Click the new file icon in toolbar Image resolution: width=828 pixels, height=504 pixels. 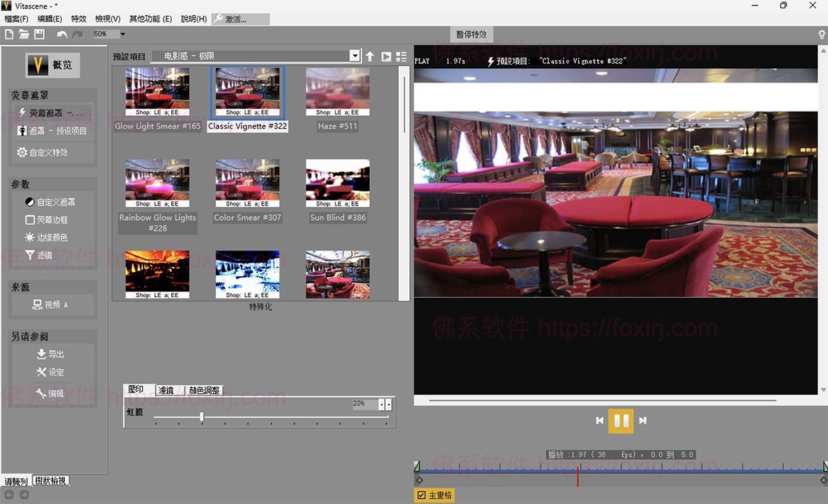[9, 34]
